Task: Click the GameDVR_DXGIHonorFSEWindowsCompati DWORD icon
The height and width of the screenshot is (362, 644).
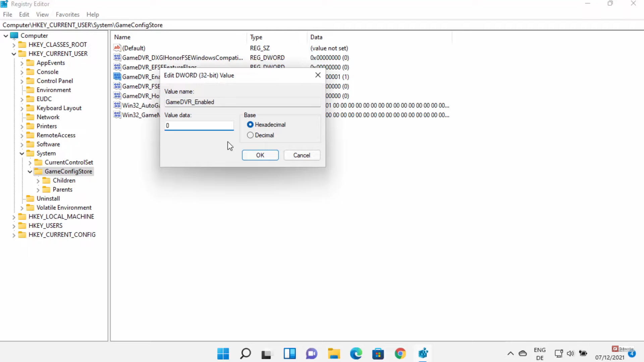Action: 117,58
